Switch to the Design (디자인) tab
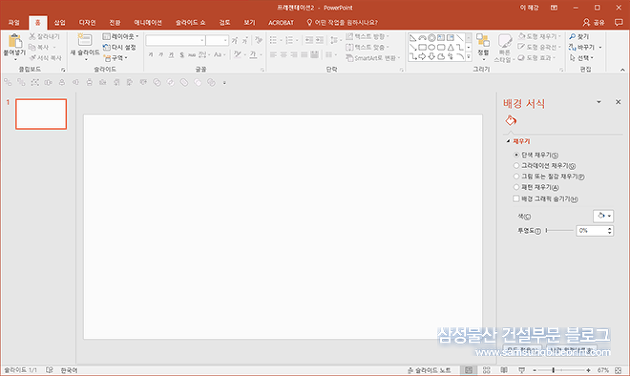Viewport: 630px width, 376px height. coord(87,22)
